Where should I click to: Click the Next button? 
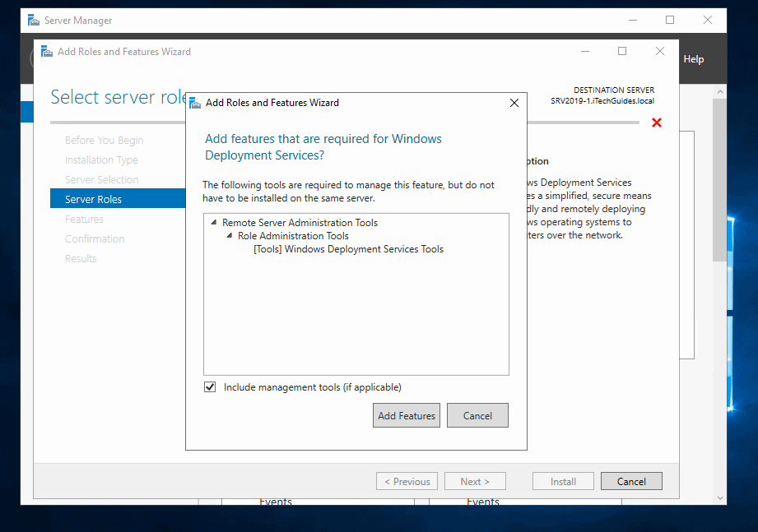pyautogui.click(x=475, y=481)
